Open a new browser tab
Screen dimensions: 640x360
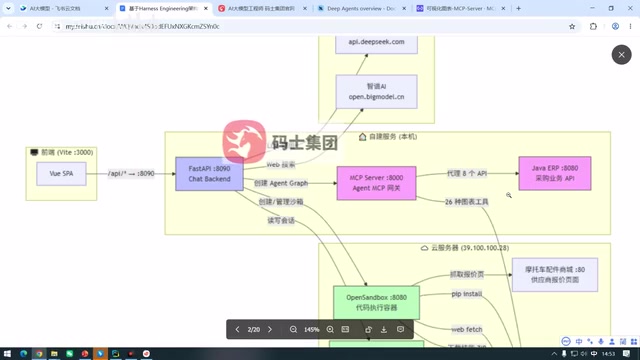pyautogui.click(x=518, y=8)
